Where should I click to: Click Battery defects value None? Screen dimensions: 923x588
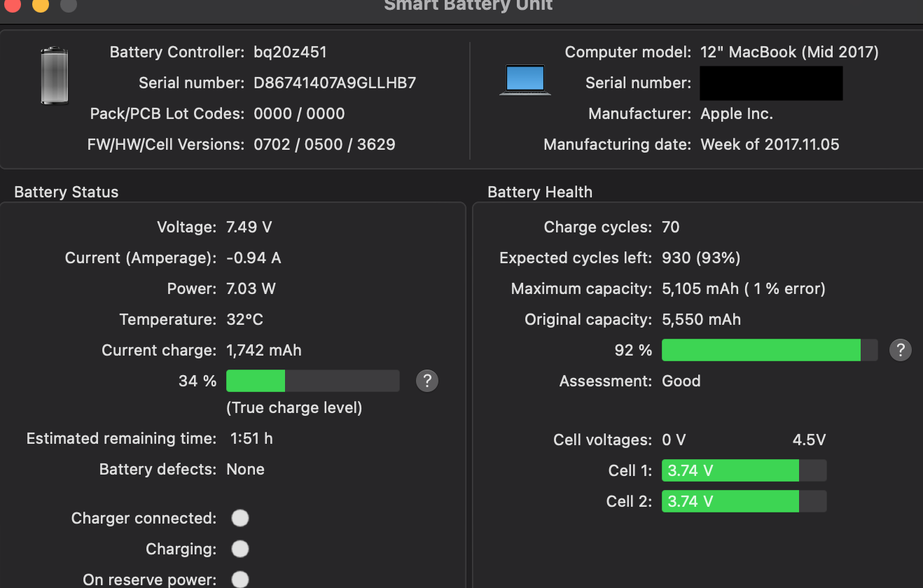click(245, 469)
